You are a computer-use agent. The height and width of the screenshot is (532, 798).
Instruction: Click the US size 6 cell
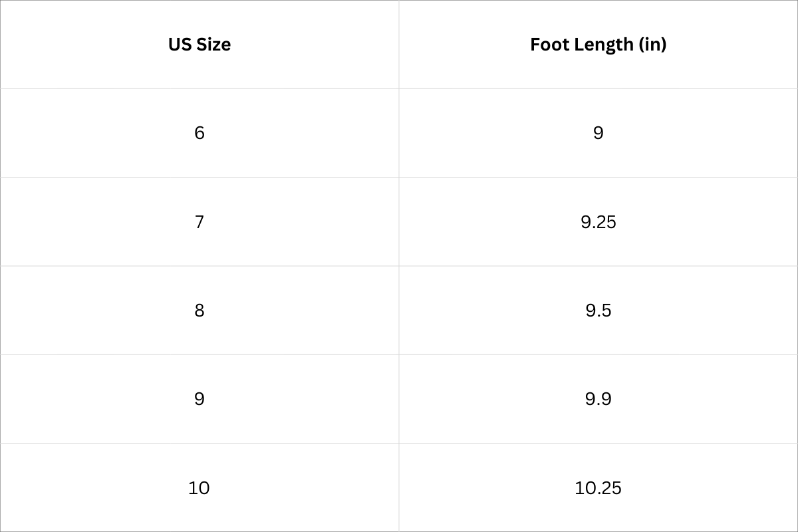tap(199, 133)
